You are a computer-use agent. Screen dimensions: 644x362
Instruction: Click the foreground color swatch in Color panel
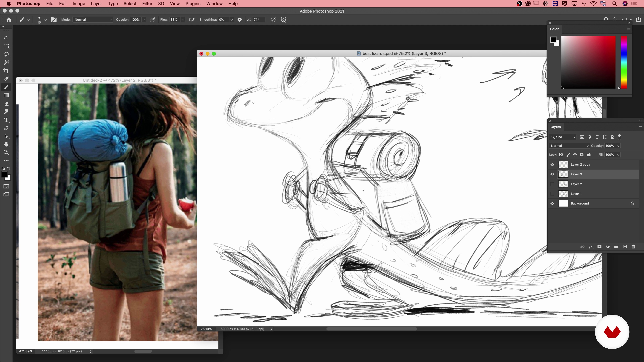(x=553, y=40)
